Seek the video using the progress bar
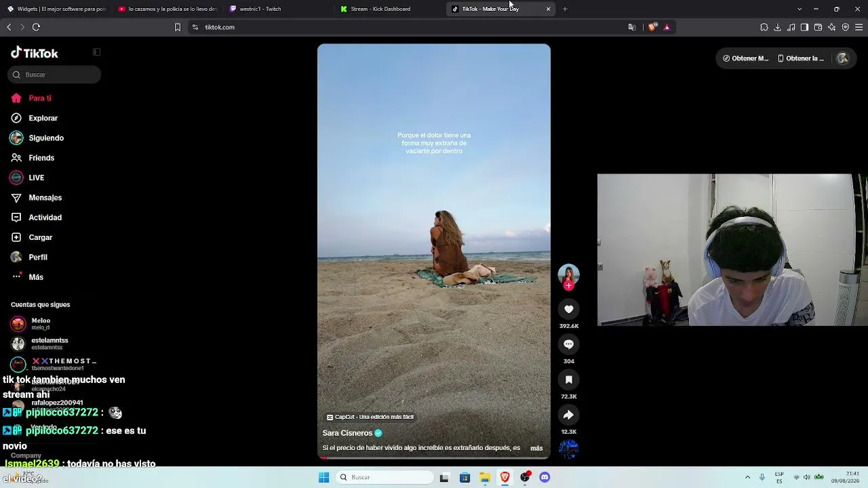The image size is (868, 488). coord(434,457)
